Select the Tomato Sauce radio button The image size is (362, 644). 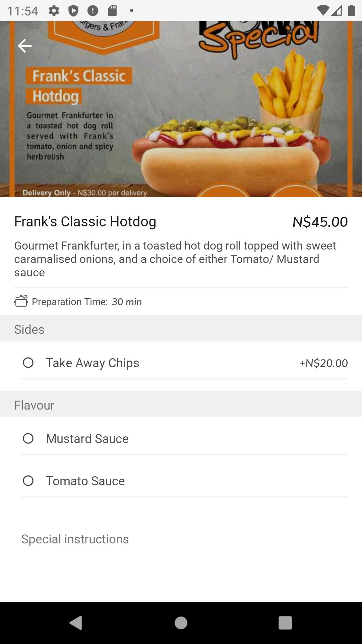tap(28, 481)
